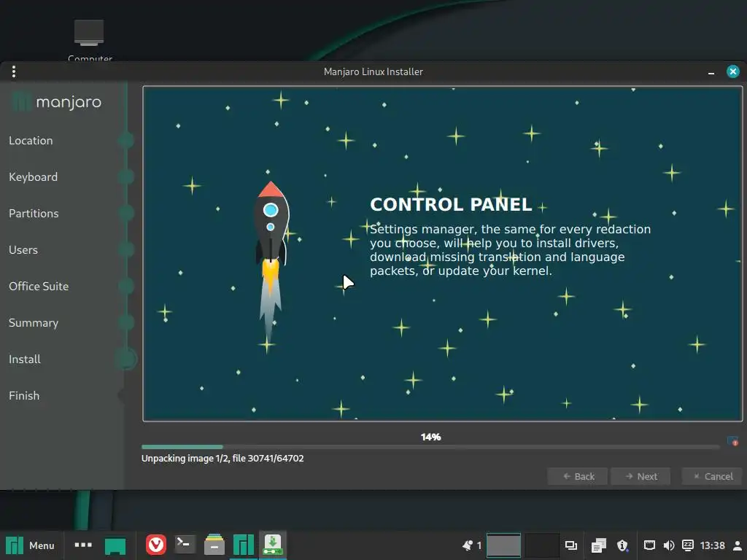
Task: Click the installation progress bar
Action: pos(430,447)
